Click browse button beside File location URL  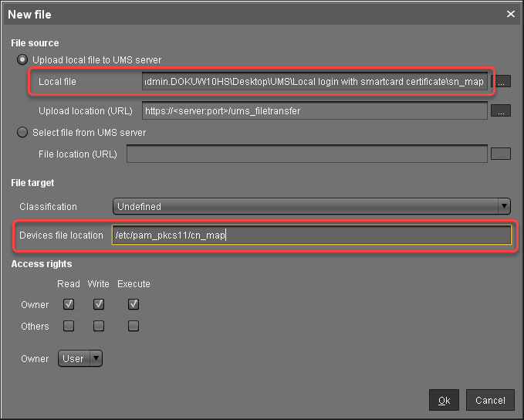point(502,154)
